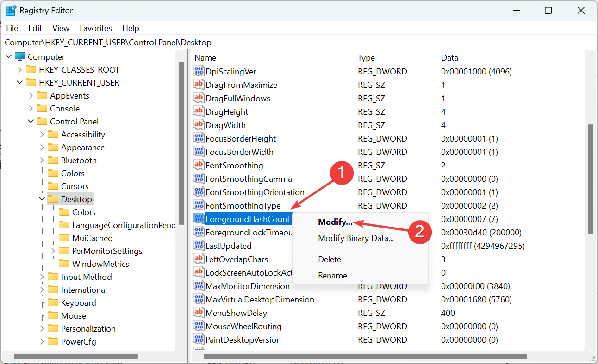Expand the PerMonitorSettings key
Screen dimensions: 598x364
pos(53,251)
